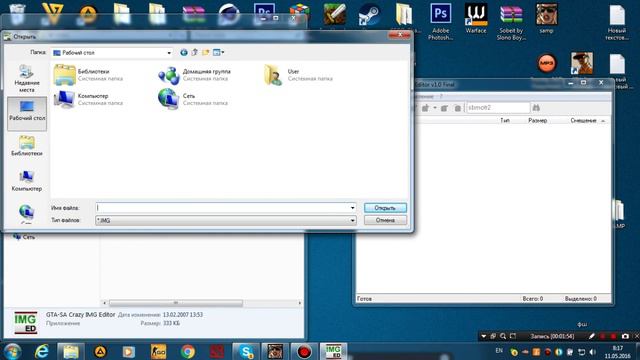Click the Смещение column header
640x360 pixels.
tap(583, 120)
